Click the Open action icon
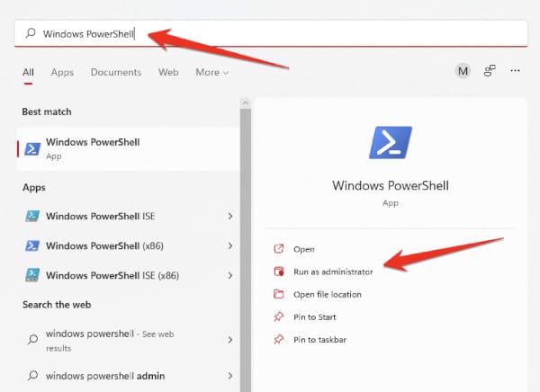540x392 pixels. click(278, 248)
